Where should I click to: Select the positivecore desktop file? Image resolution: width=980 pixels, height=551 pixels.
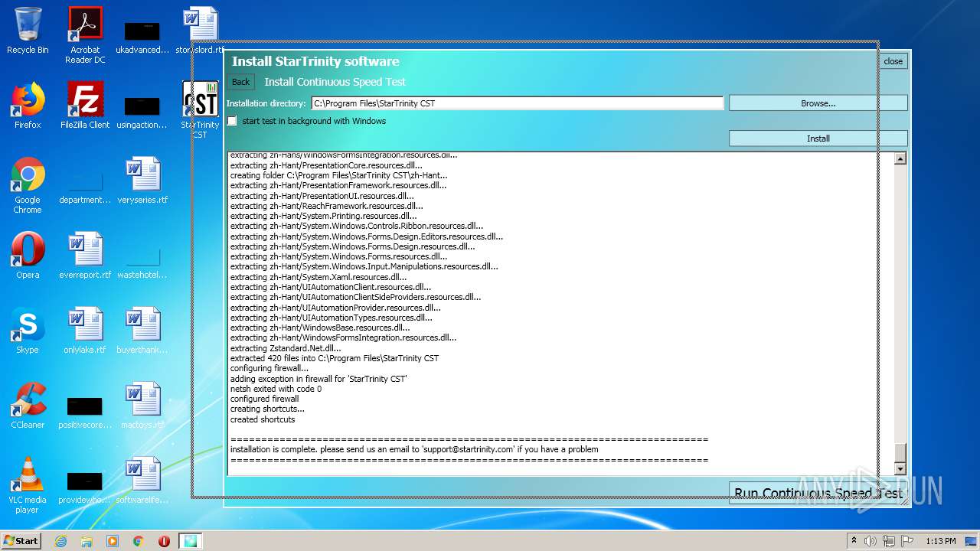(x=85, y=412)
